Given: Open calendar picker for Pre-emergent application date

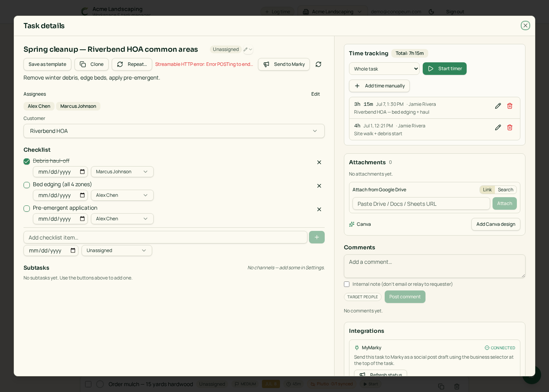Looking at the screenshot, I should tap(82, 219).
